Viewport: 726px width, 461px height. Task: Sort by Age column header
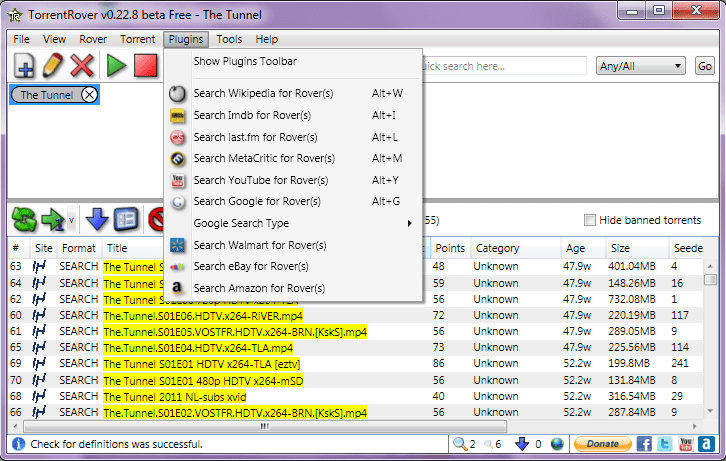[583, 248]
